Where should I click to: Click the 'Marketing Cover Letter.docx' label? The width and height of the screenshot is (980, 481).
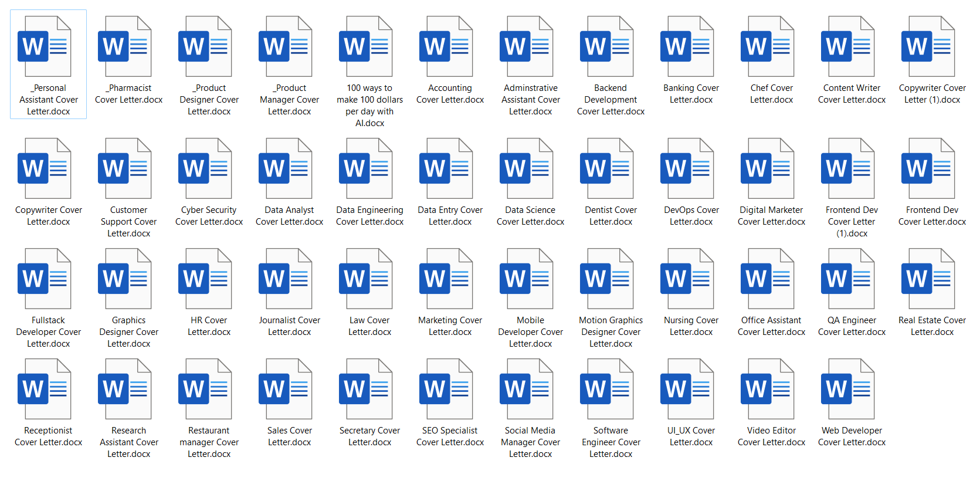(450, 326)
